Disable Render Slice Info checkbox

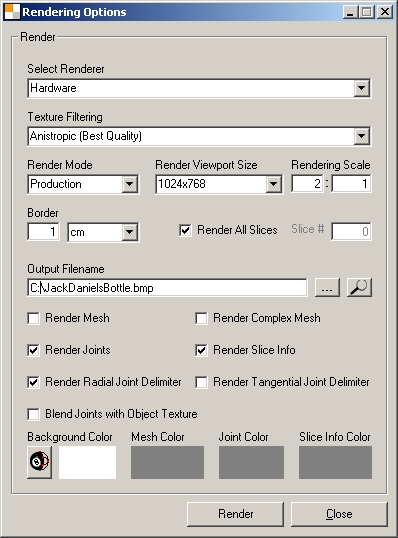201,350
